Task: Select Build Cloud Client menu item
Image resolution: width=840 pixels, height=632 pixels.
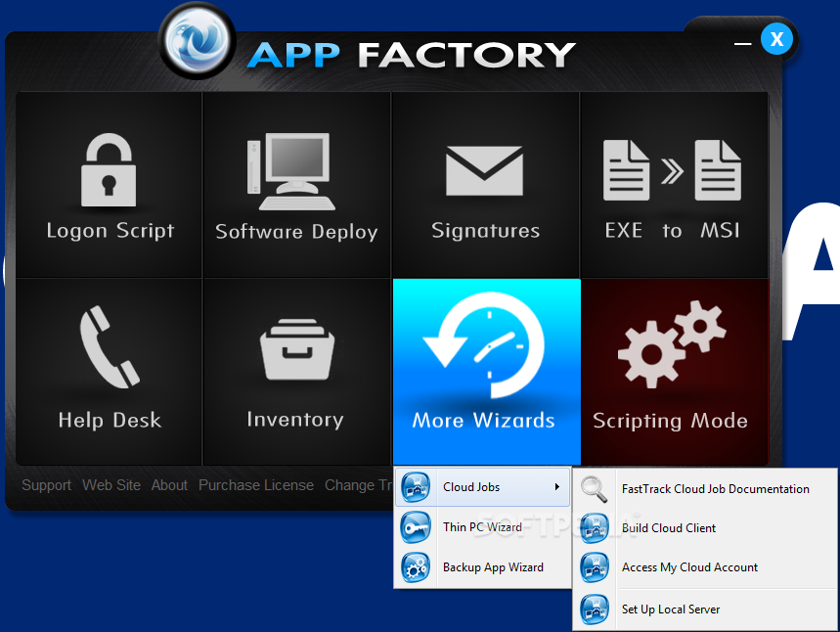Action: point(705,528)
